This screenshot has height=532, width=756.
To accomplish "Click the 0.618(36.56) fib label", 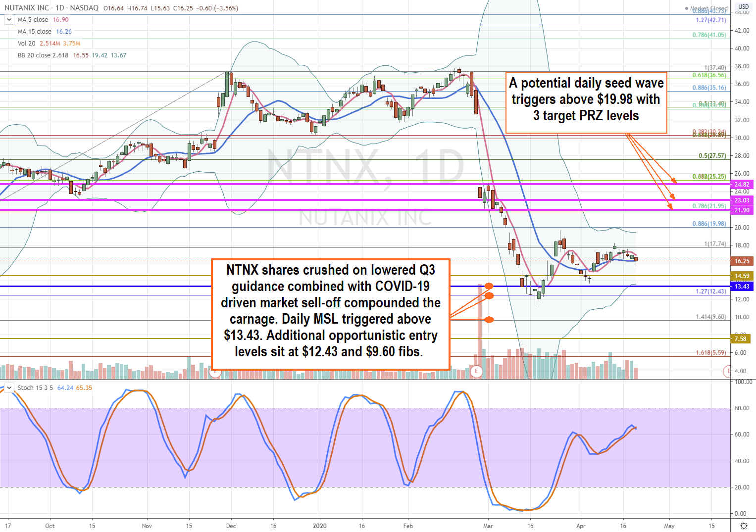I will [709, 76].
